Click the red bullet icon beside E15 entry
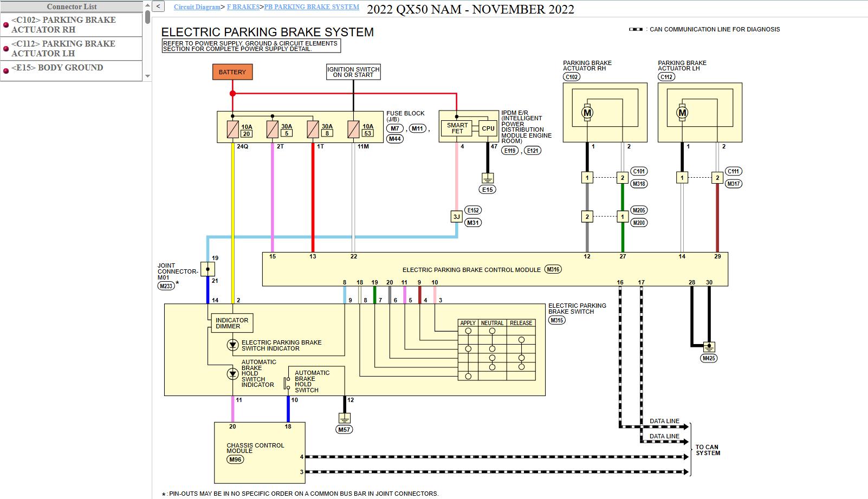Viewport: 868px width, 499px height. click(x=6, y=70)
